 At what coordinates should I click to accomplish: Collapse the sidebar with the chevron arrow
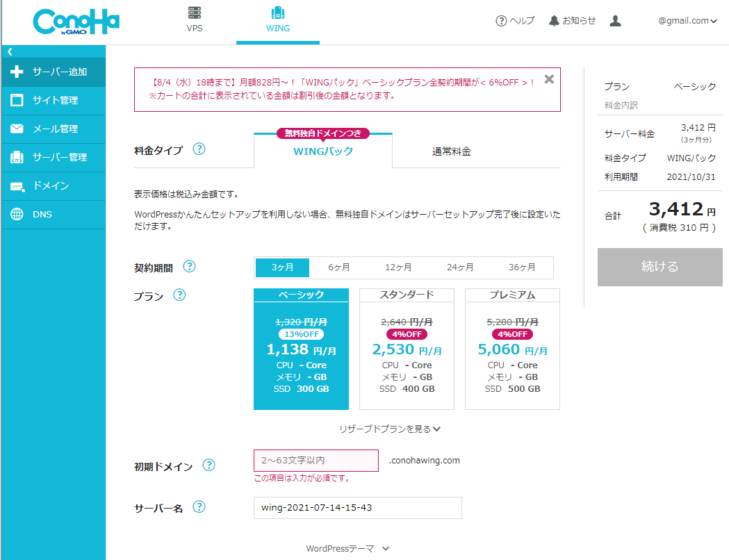(10, 52)
